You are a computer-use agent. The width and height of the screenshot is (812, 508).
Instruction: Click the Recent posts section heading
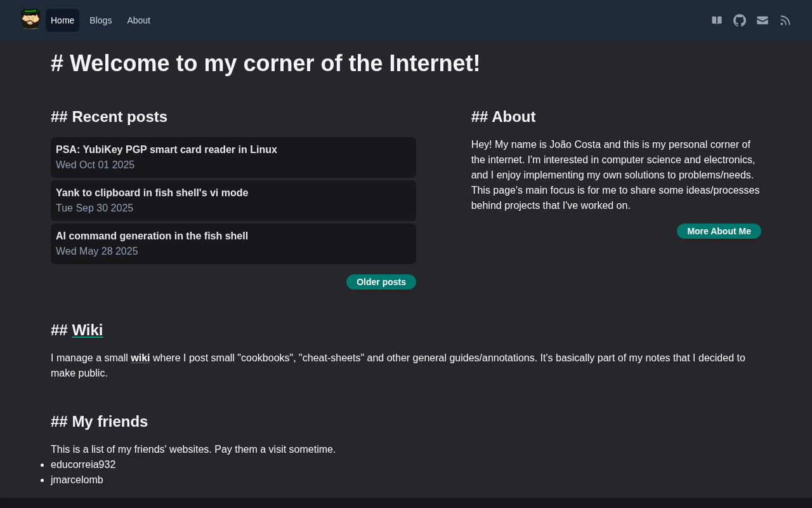point(109,117)
